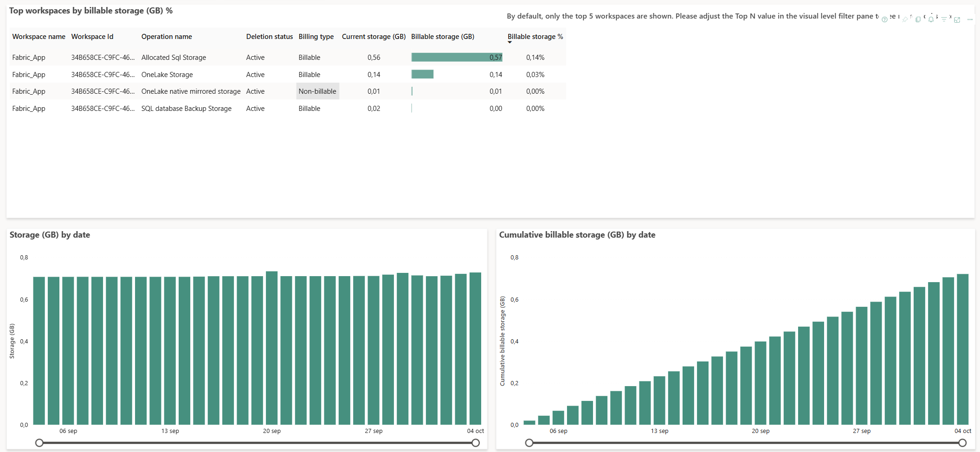Click Workspace Id in OneLake Storage row

(x=103, y=75)
